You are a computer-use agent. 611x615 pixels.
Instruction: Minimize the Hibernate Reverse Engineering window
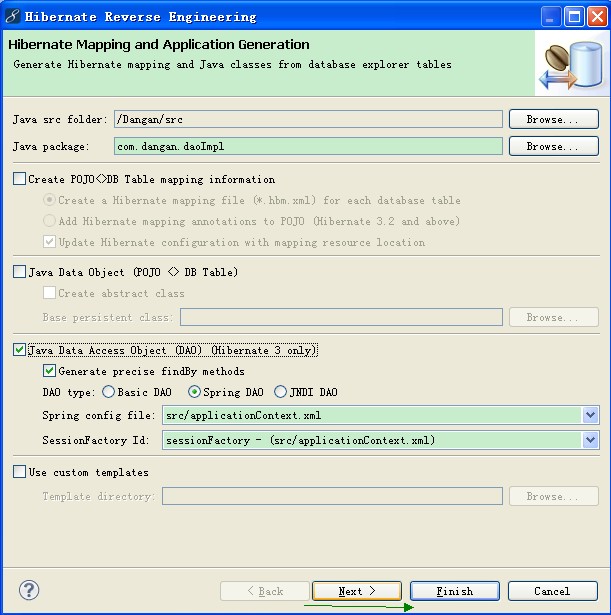(x=550, y=17)
